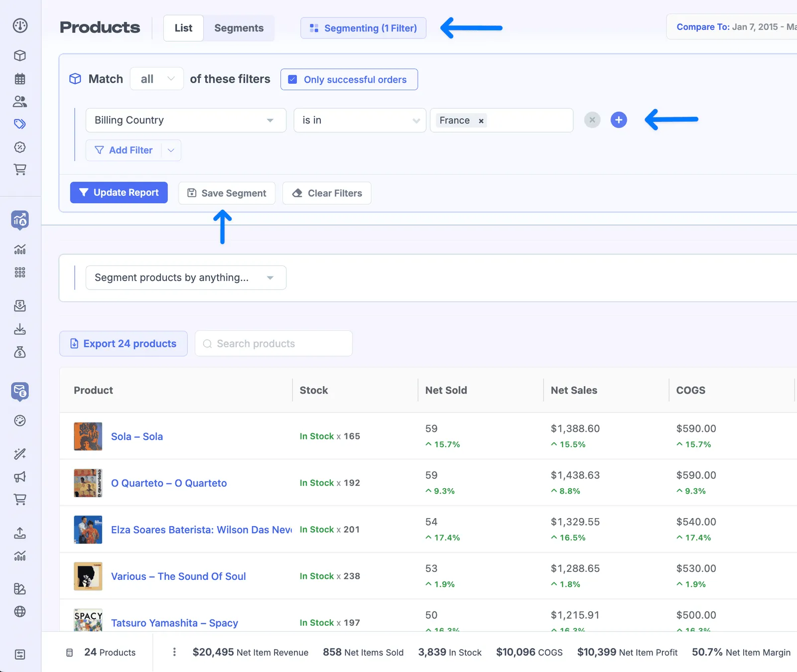Screen dimensions: 797x672
Task: Open the Various – The Sound Of Soul thumbnail
Action: point(88,576)
